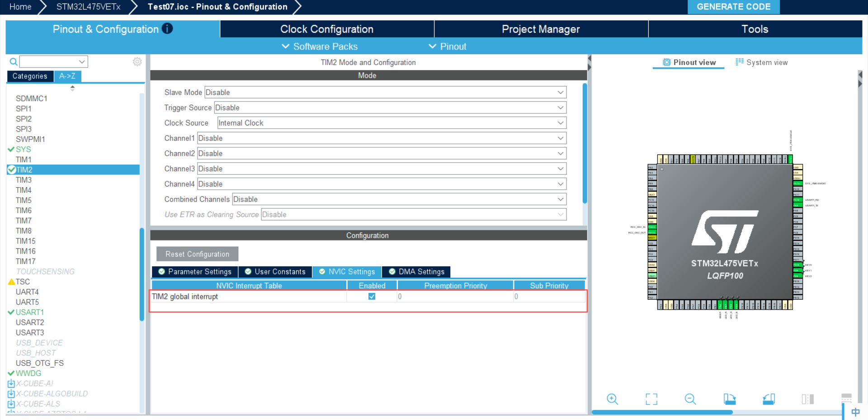This screenshot has height=420, width=868.
Task: Open the User Constants tab
Action: tap(275, 272)
